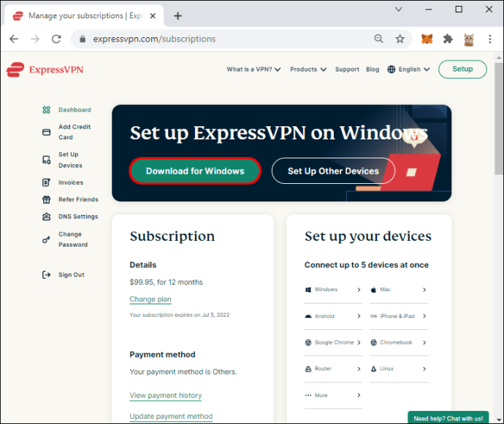The width and height of the screenshot is (504, 424).
Task: Open Need help? Chat with us!
Action: tap(448, 418)
